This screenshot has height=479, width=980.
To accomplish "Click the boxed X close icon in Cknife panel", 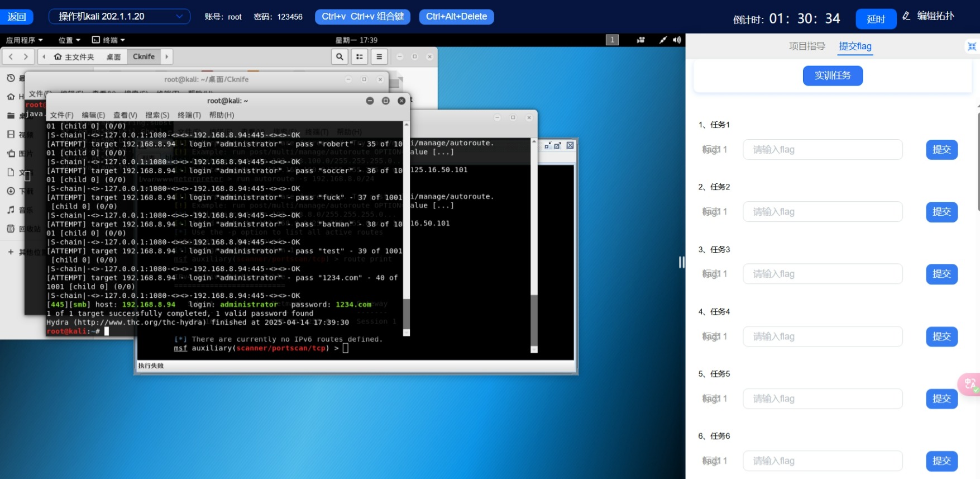I will [570, 145].
